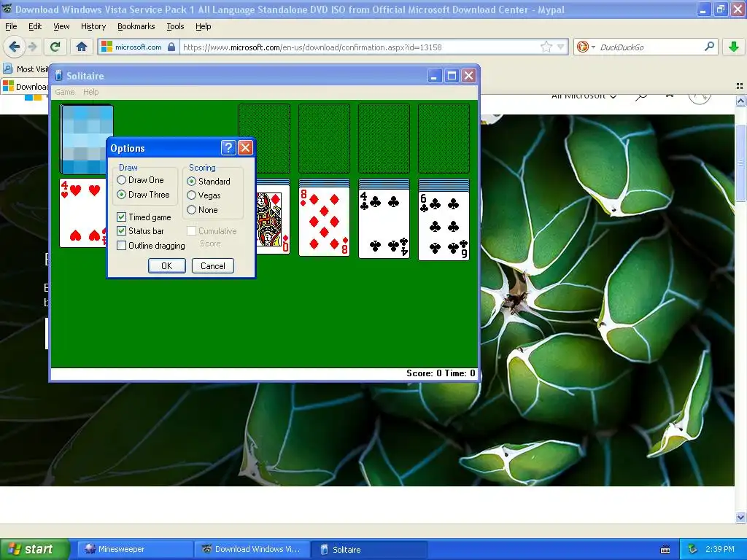Open the File menu in Mypal
The image size is (747, 560).
(11, 26)
